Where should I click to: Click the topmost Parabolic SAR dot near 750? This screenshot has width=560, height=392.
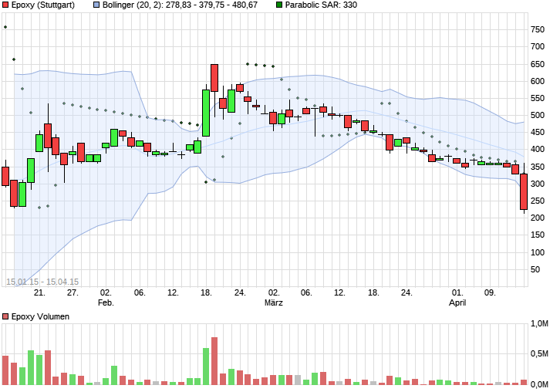[x=5, y=27]
